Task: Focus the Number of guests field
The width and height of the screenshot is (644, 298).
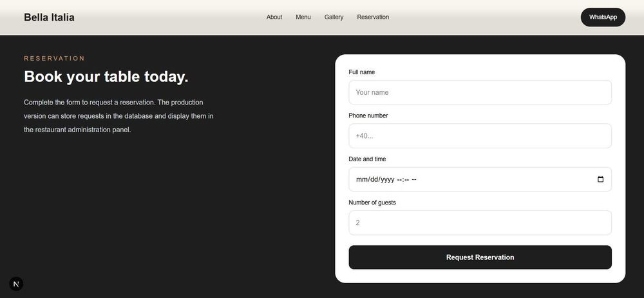Action: tap(480, 223)
